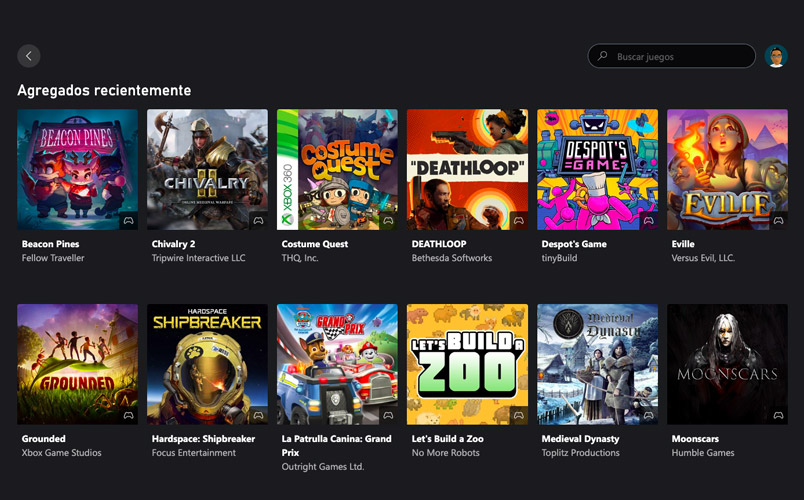Click publisher text THQ, Inc.
The height and width of the screenshot is (500, 804).
(300, 258)
